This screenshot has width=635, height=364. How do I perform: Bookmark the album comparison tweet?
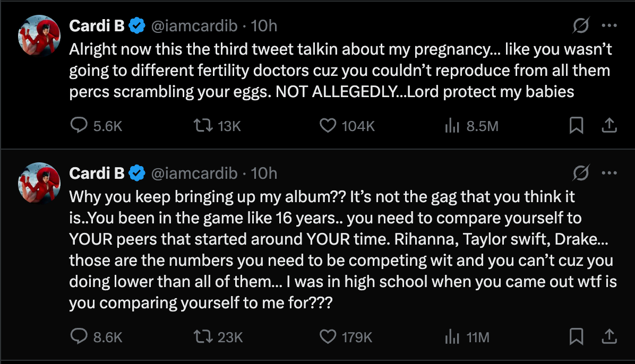[577, 336]
